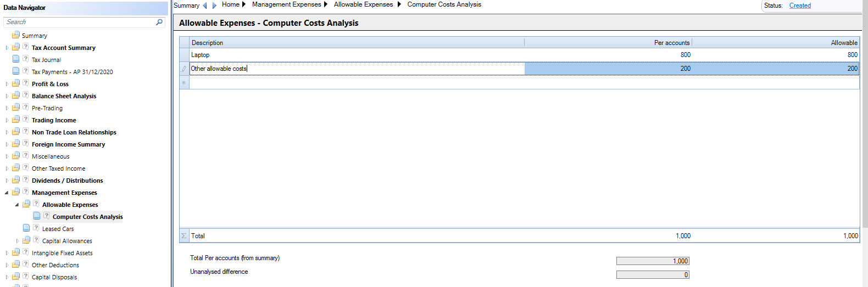Screen dimensions: 868x287
Task: Click inside the Data Navigator search field
Action: point(80,22)
